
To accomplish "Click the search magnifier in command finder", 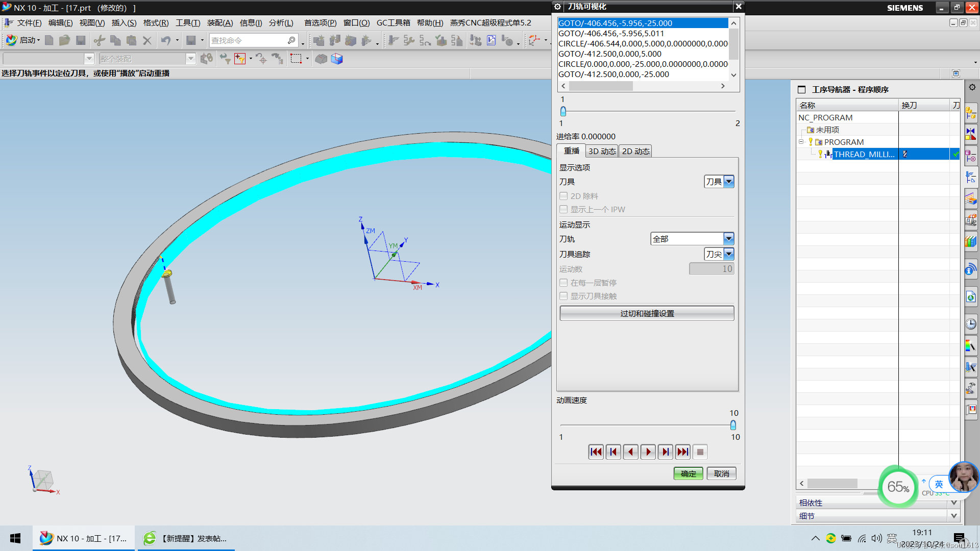I will 291,40.
